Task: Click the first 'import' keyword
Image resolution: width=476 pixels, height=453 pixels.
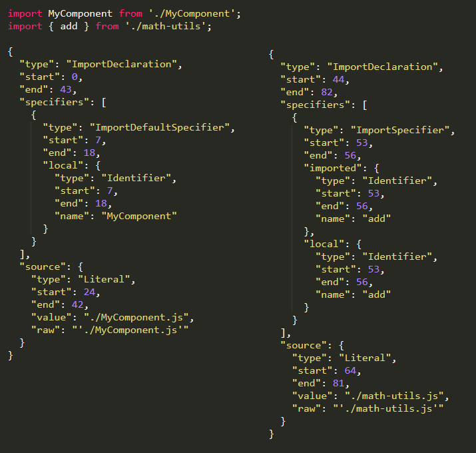Action: [25, 14]
